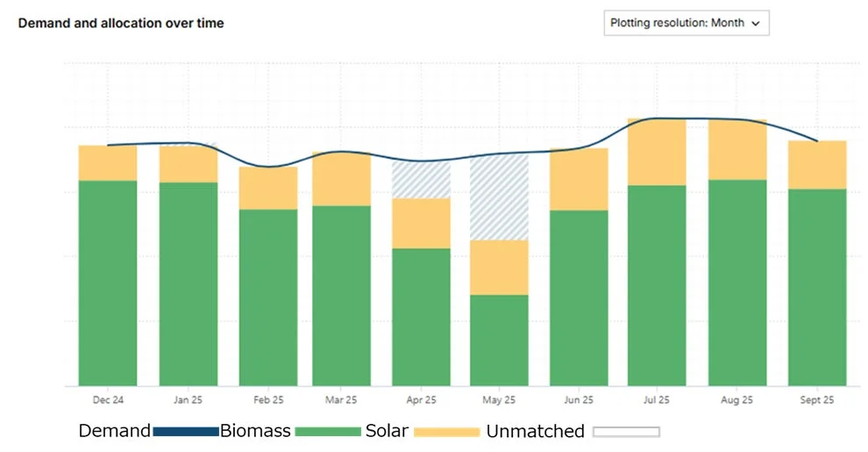Click the Demand legend label text

pos(114,431)
